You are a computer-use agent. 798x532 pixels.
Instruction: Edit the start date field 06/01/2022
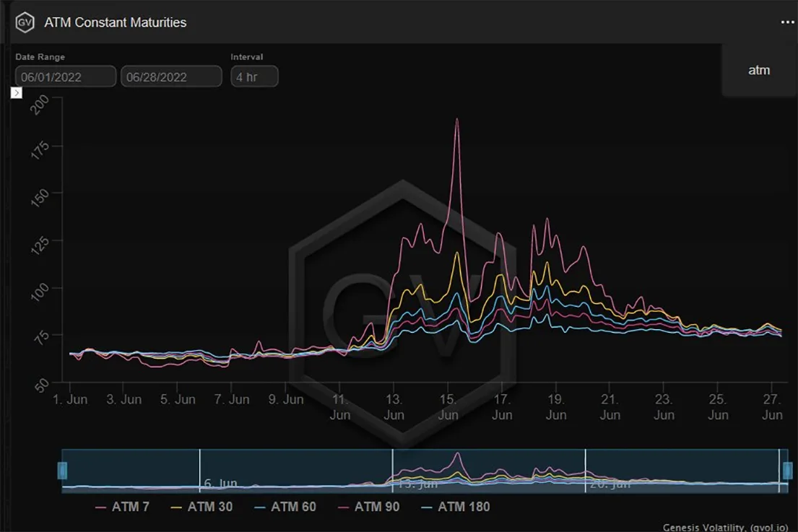point(66,77)
